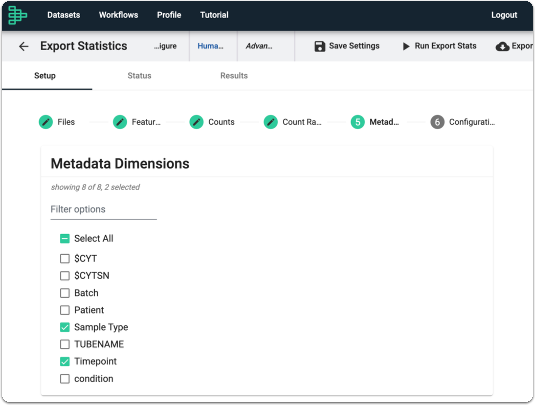Click the Export Statistics title
The height and width of the screenshot is (405, 535).
click(x=84, y=46)
